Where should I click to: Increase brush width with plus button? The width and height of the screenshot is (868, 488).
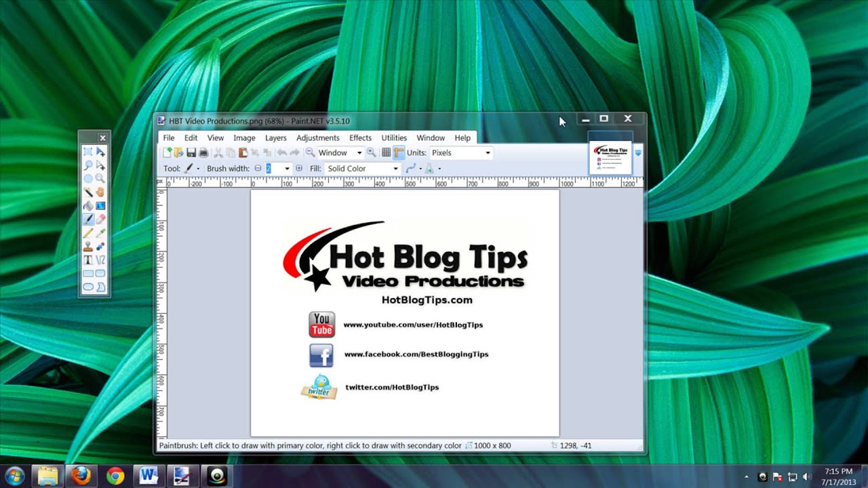[299, 169]
